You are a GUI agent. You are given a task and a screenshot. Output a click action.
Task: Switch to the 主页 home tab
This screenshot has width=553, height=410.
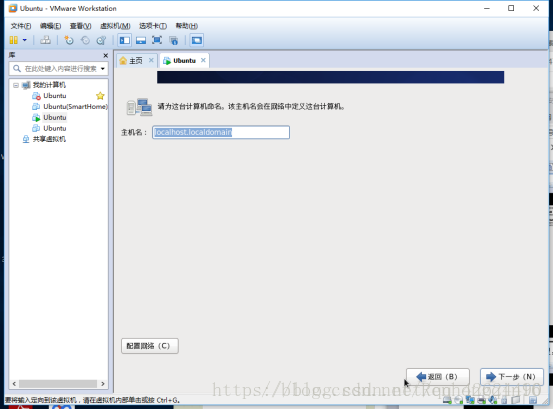(x=136, y=61)
